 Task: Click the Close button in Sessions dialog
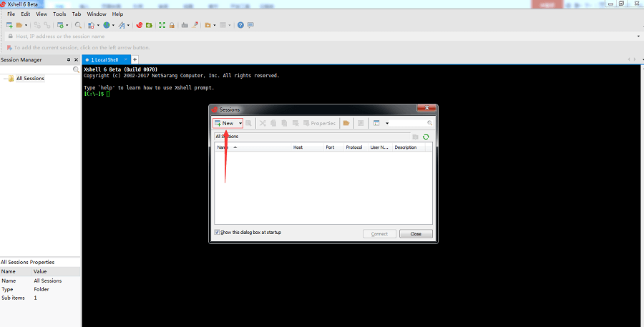pos(416,234)
